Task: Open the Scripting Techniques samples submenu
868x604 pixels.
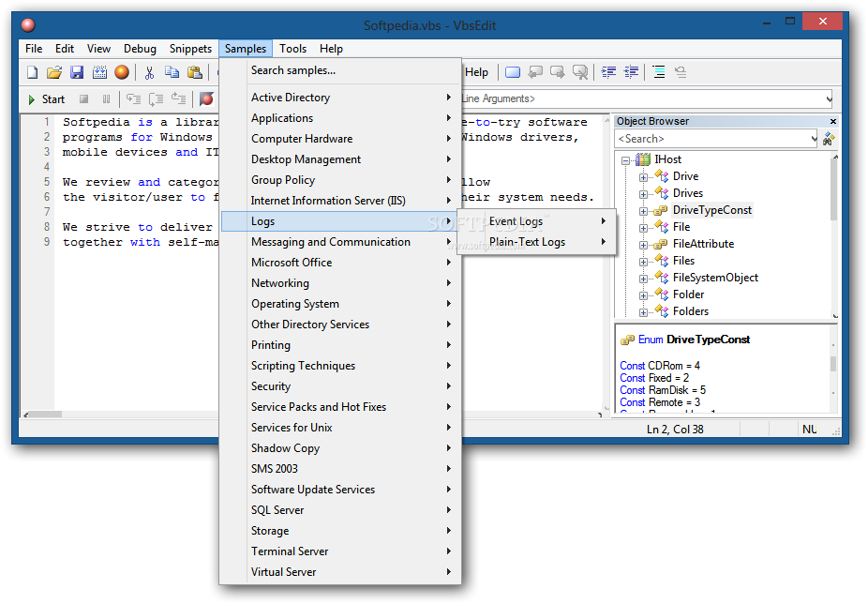Action: point(340,366)
